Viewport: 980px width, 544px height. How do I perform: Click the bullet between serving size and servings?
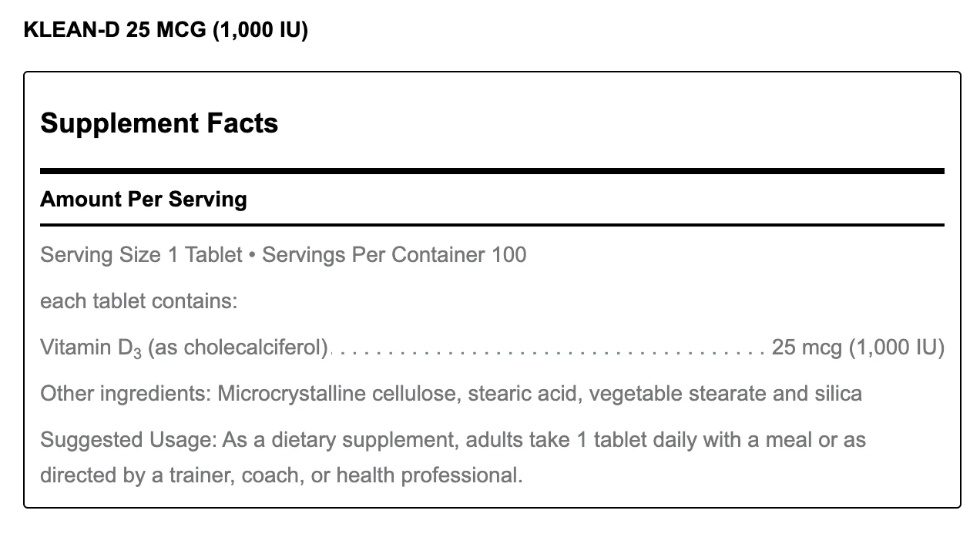pyautogui.click(x=252, y=255)
